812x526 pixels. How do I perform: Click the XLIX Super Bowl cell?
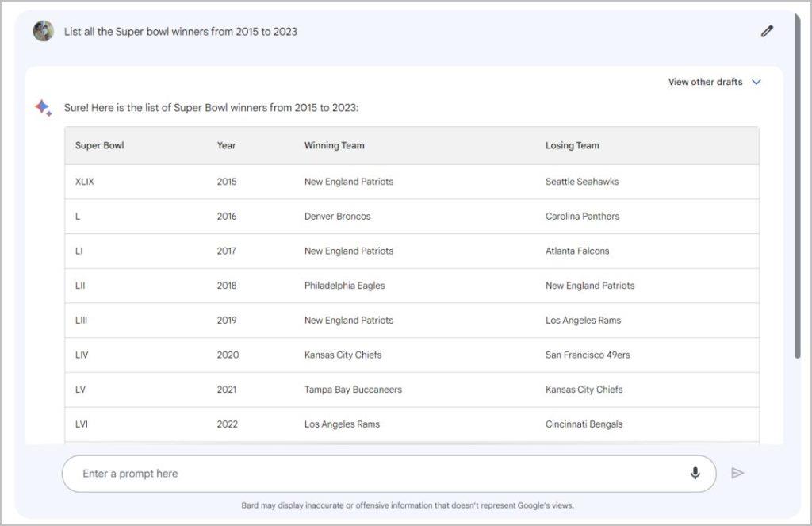tap(84, 182)
